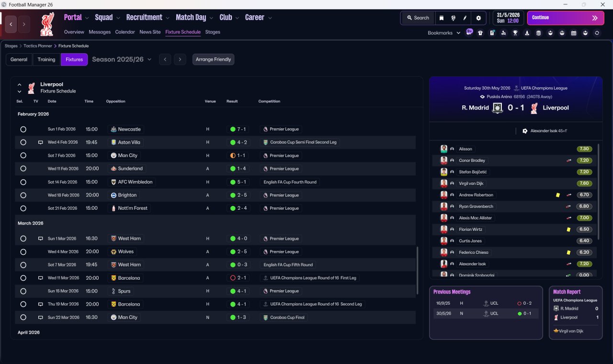This screenshot has height=364, width=613.
Task: Expand the Portal menu dropdown
Action: tap(87, 18)
